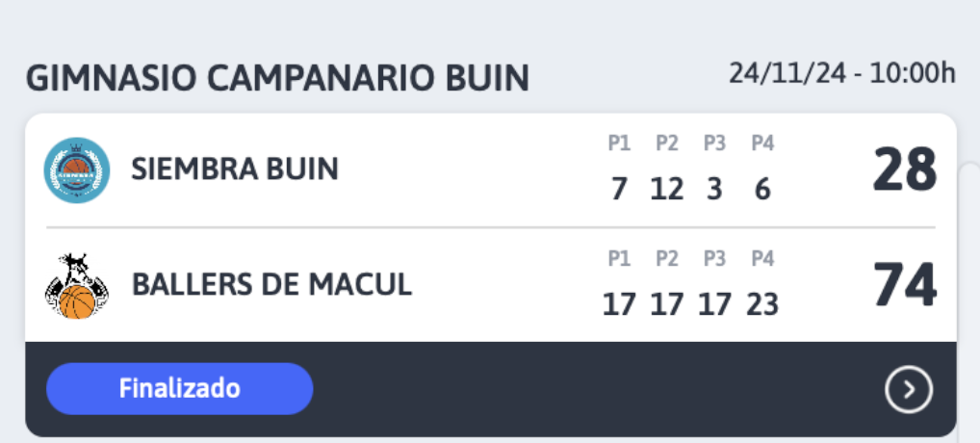Select the BALLERS DE MACUL team name
The width and height of the screenshot is (980, 443).
(x=271, y=284)
